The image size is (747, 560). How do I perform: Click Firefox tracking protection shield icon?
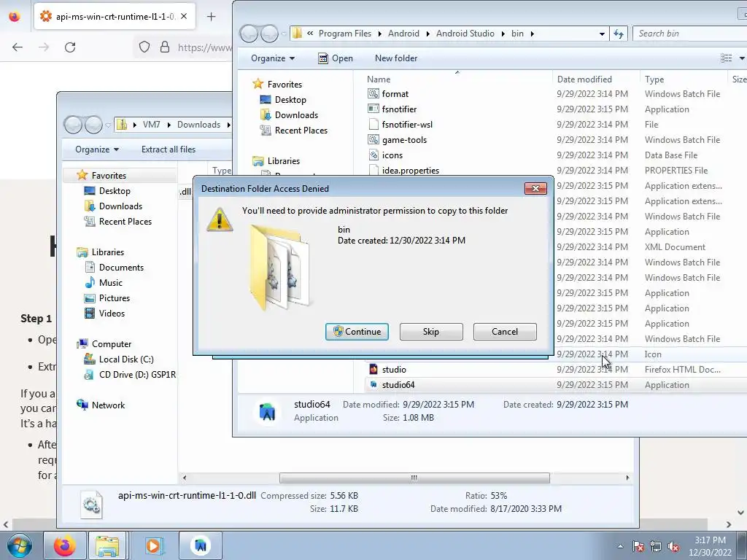(x=144, y=47)
